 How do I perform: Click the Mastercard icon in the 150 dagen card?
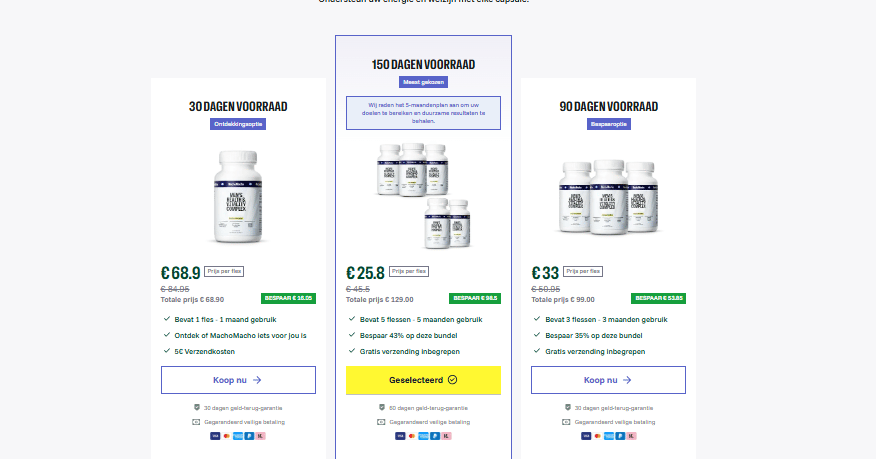click(412, 436)
